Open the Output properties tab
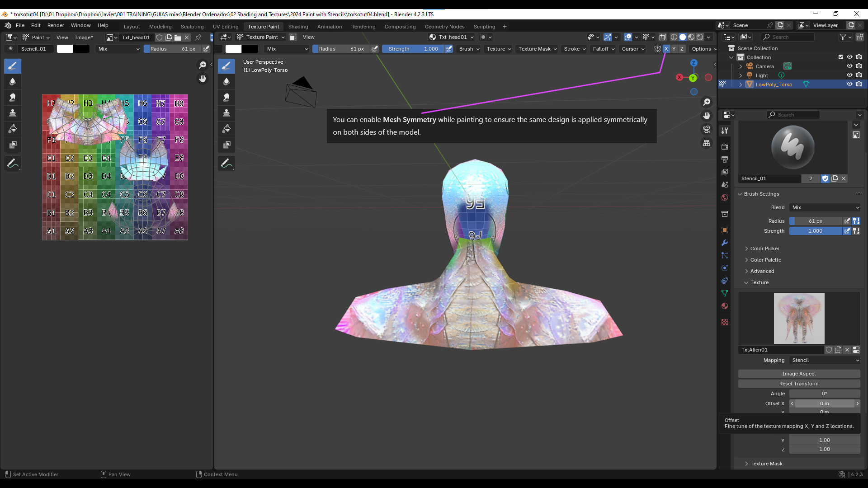The width and height of the screenshot is (868, 488). [x=725, y=160]
